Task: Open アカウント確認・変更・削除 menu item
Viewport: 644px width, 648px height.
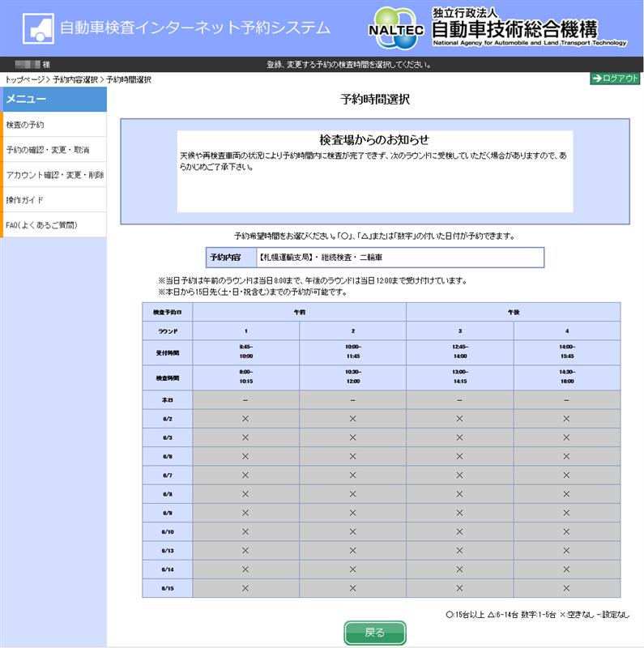Action: (x=54, y=175)
